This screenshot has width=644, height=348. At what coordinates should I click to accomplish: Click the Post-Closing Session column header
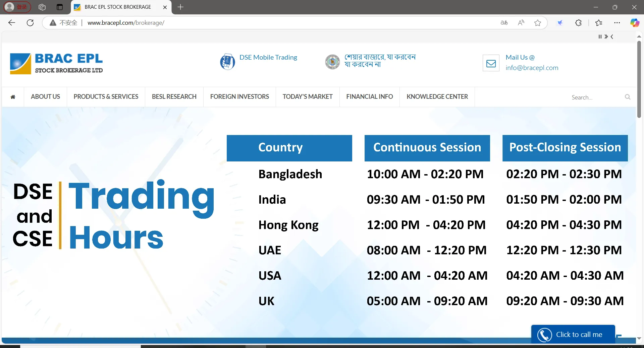[x=565, y=148]
